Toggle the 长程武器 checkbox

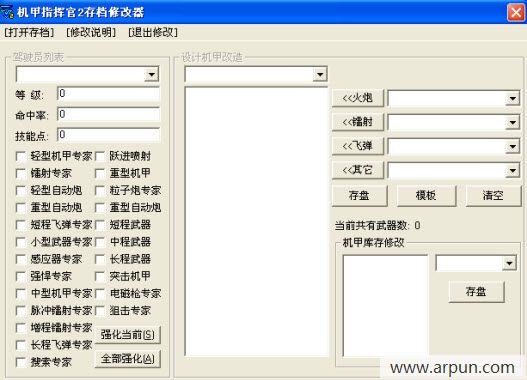(100, 259)
